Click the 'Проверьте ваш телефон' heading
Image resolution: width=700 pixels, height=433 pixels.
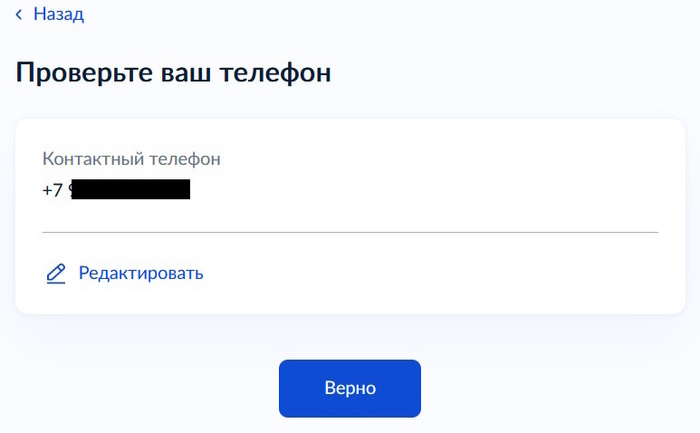pyautogui.click(x=173, y=73)
